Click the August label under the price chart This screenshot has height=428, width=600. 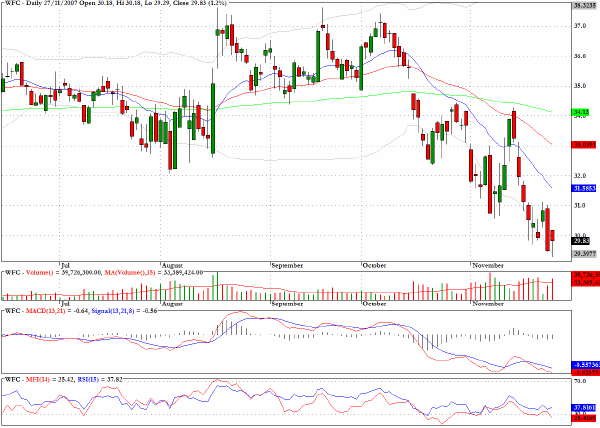click(172, 265)
